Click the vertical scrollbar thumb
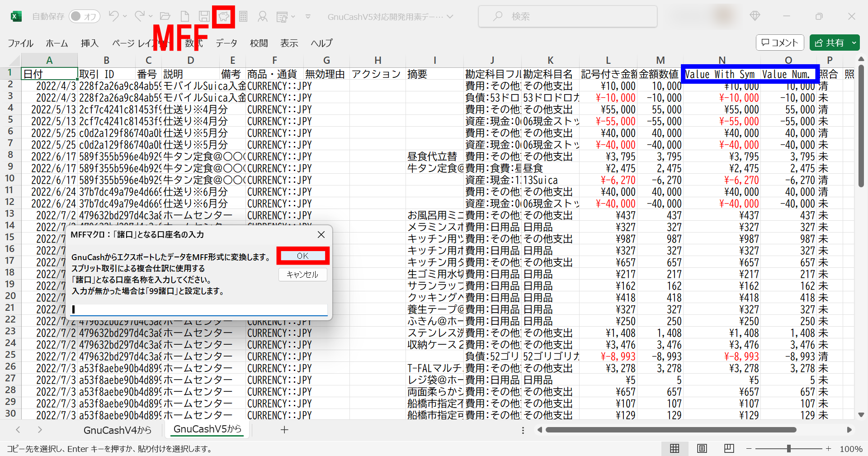 click(861, 126)
